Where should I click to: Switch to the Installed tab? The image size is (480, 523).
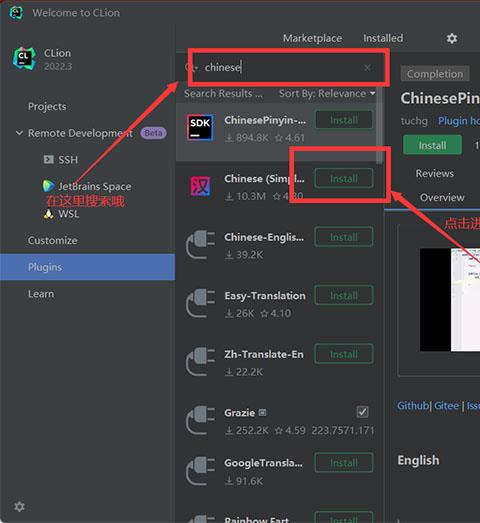[383, 38]
